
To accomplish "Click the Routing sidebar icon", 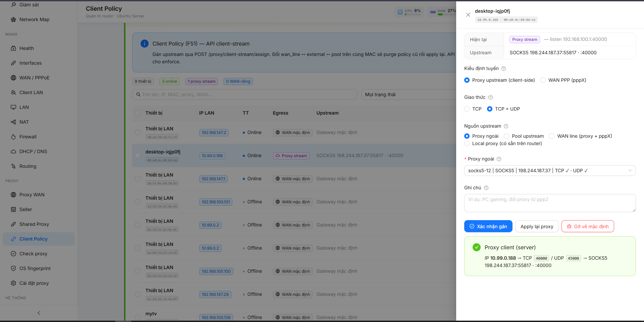I will (x=13, y=166).
